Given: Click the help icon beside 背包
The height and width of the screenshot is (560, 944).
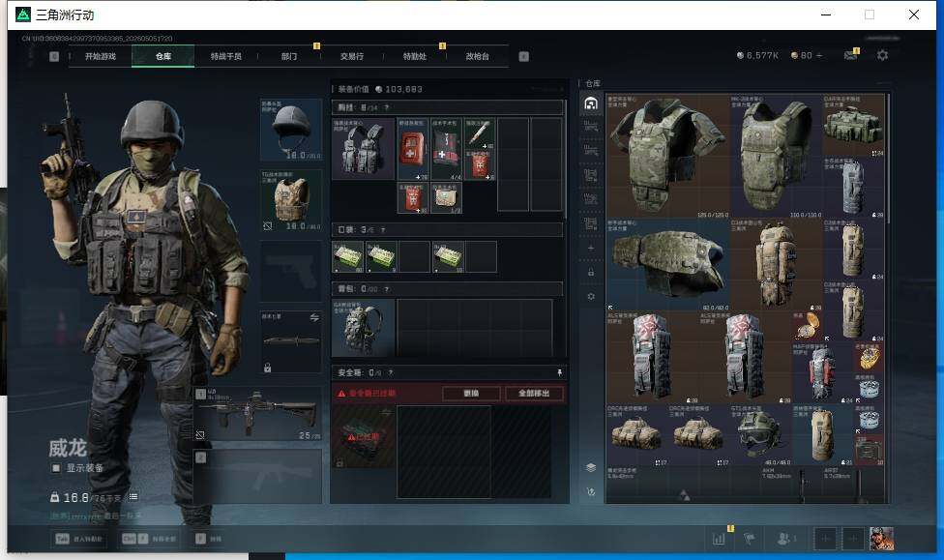Looking at the screenshot, I should coord(387,289).
